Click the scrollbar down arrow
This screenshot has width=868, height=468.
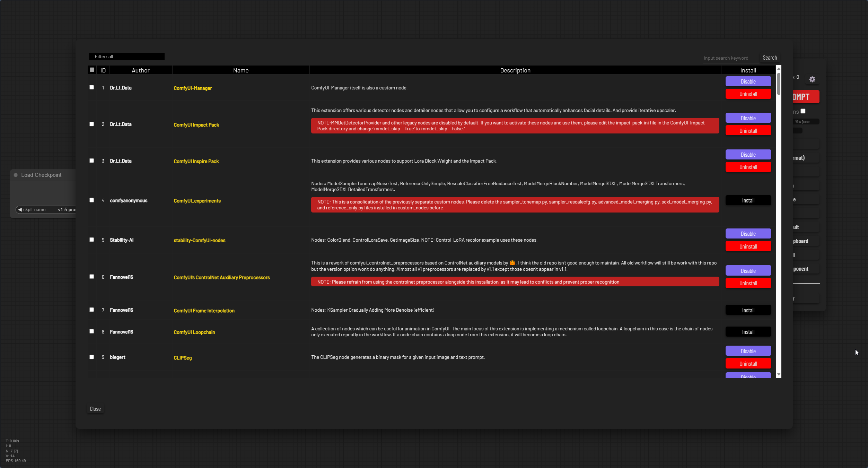pyautogui.click(x=779, y=374)
